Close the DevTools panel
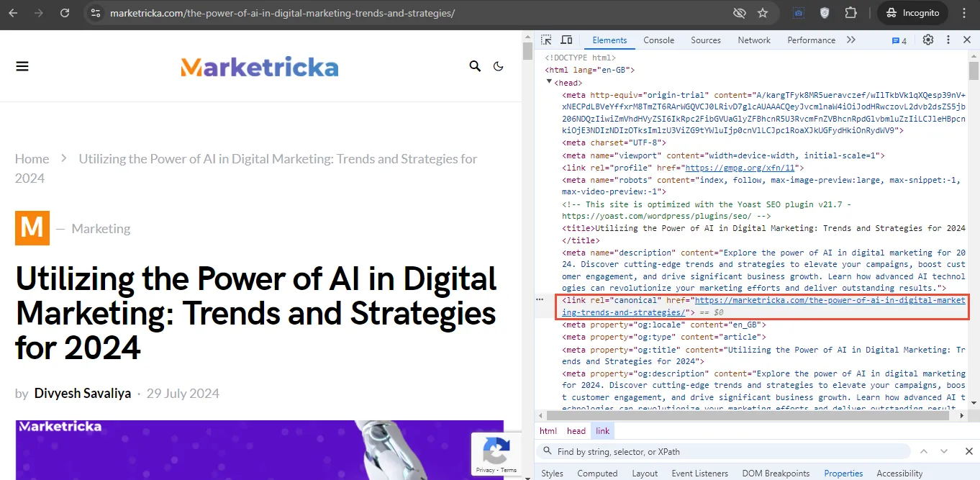The image size is (980, 480). tap(967, 40)
